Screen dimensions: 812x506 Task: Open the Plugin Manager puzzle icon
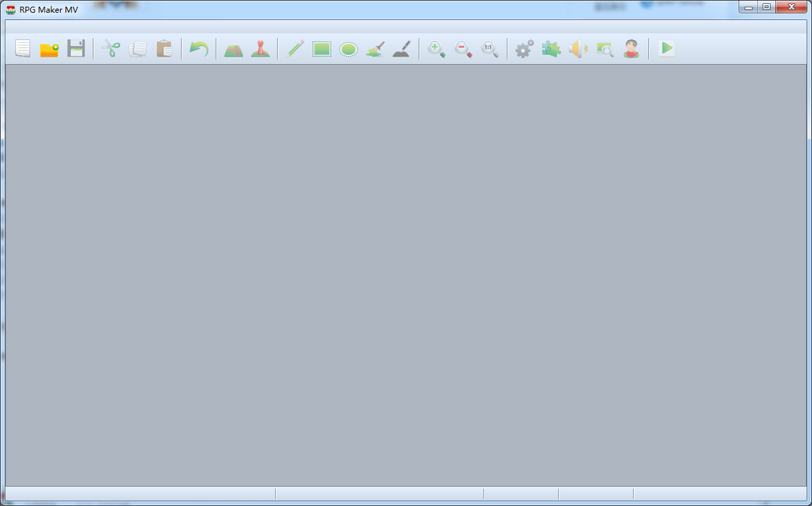(x=552, y=49)
